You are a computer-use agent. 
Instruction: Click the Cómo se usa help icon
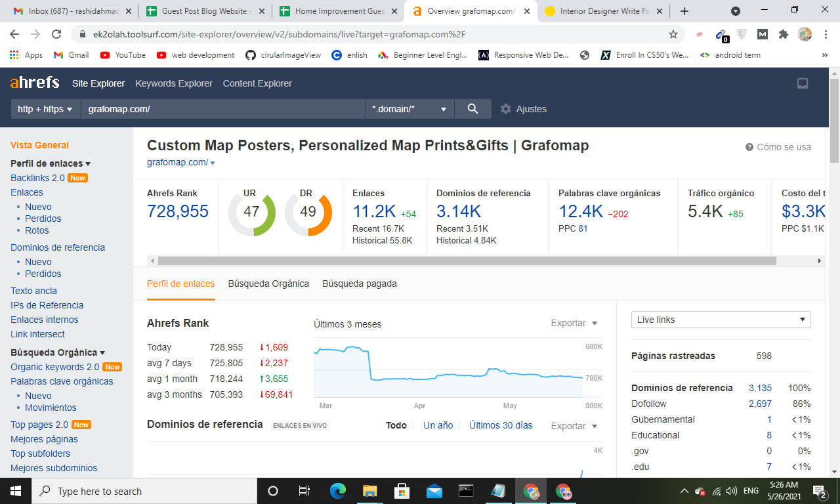(x=749, y=147)
